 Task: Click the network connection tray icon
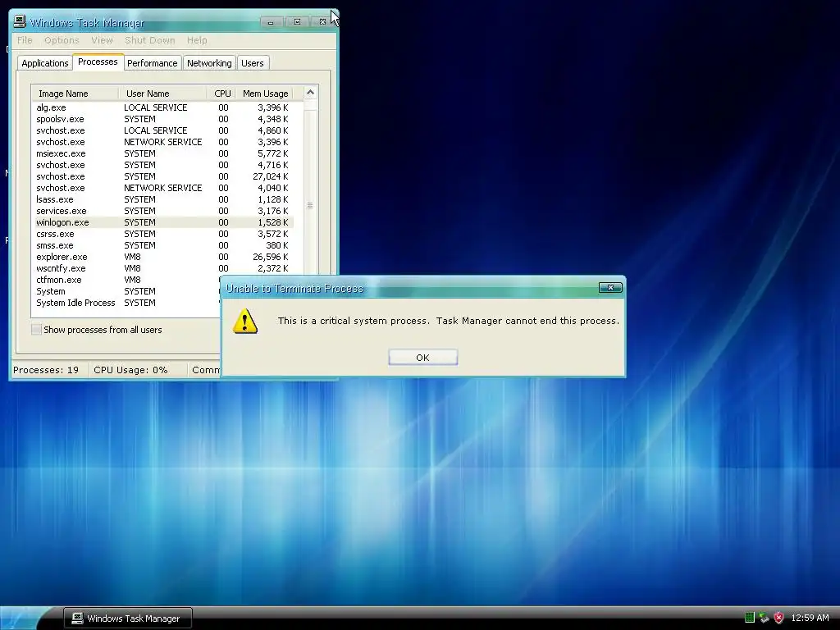coord(764,618)
